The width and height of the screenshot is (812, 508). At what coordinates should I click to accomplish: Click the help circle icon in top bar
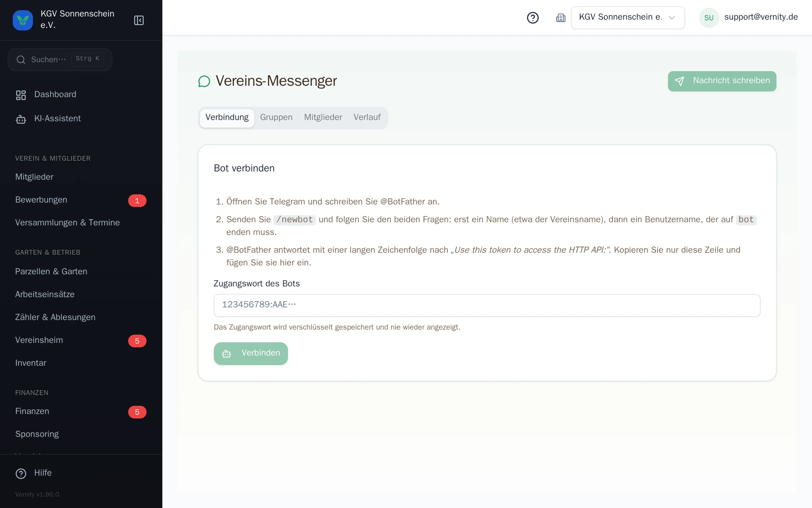(x=533, y=18)
